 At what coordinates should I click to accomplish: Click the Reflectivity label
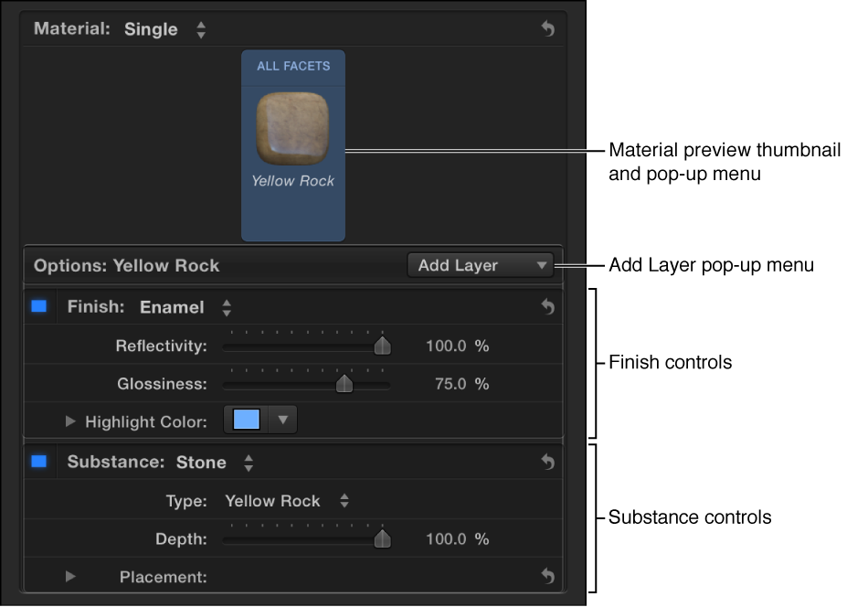tap(161, 346)
